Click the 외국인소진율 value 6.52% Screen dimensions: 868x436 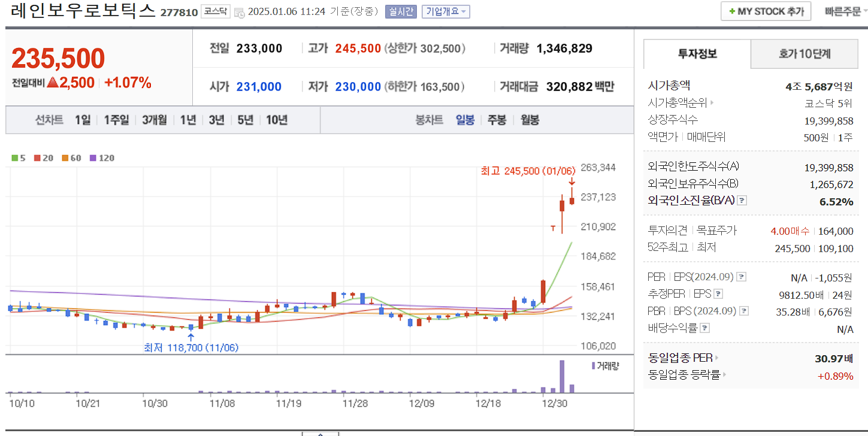[836, 202]
